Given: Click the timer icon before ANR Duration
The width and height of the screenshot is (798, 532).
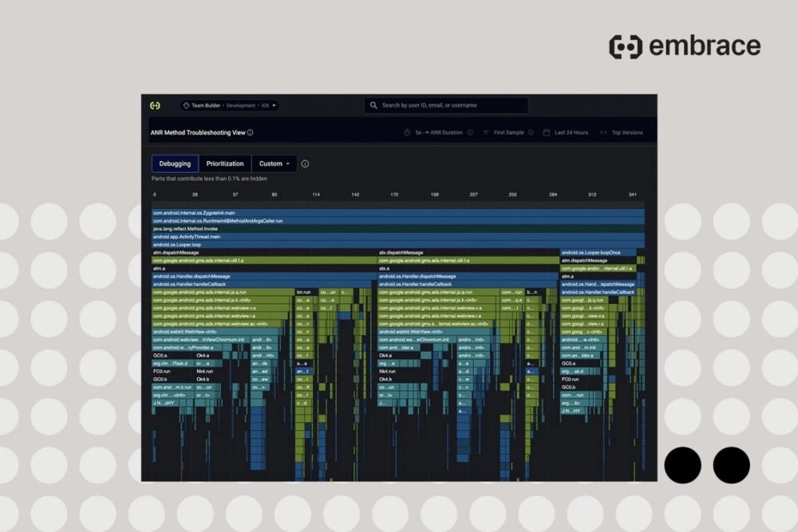Looking at the screenshot, I should point(407,133).
